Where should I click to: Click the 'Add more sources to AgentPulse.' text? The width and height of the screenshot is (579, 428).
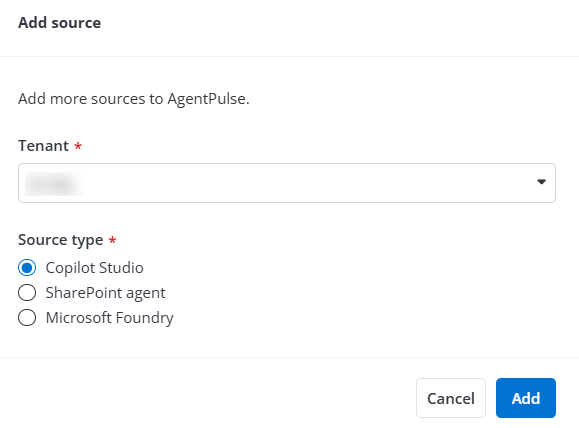[134, 99]
